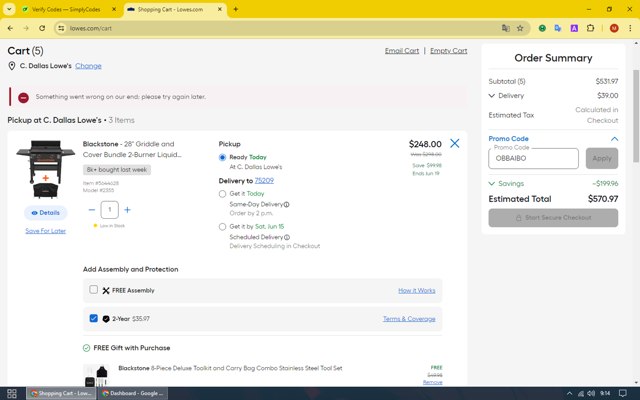This screenshot has height=400, width=640.
Task: Click the green extension icon in toolbar
Action: (542, 28)
